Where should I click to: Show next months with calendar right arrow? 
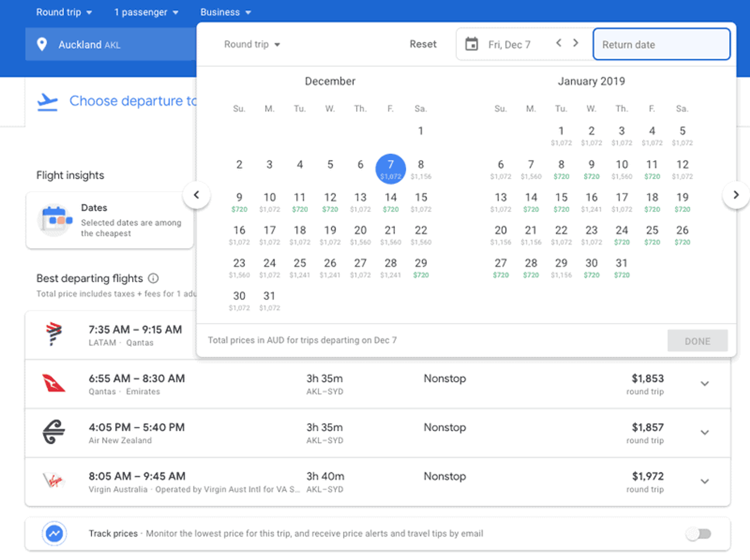pos(735,195)
